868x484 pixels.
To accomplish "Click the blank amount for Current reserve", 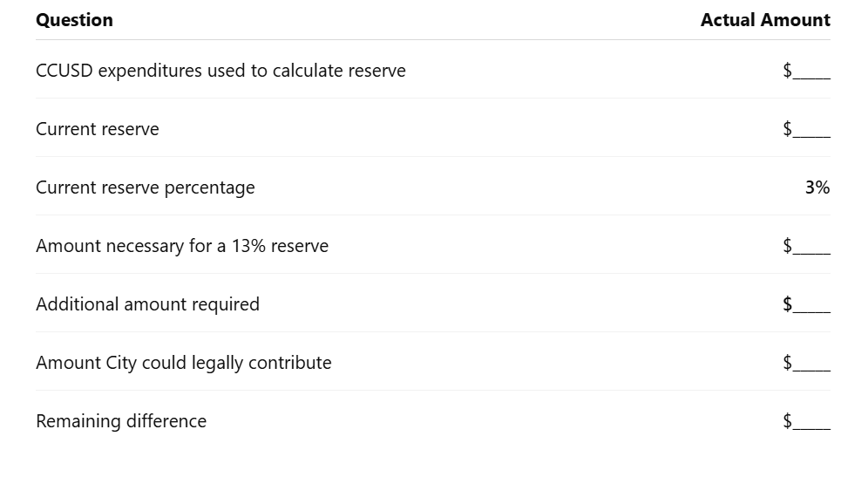I will point(806,129).
